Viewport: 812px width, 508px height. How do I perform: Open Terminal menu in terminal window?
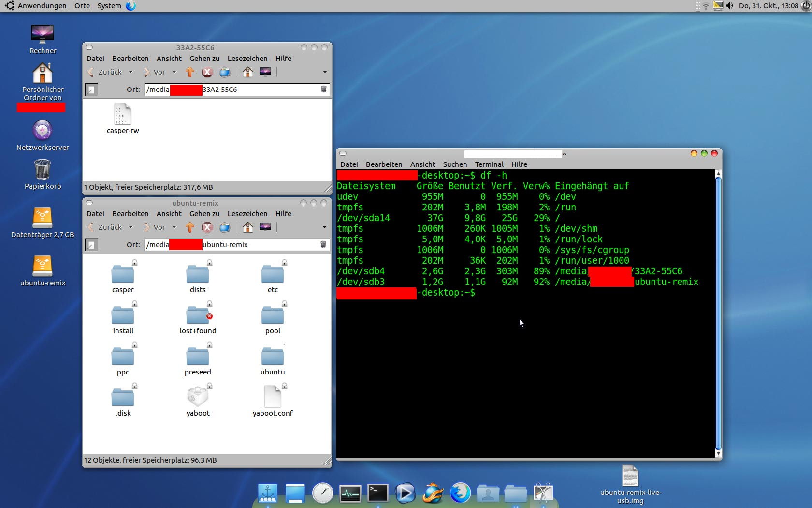point(489,164)
